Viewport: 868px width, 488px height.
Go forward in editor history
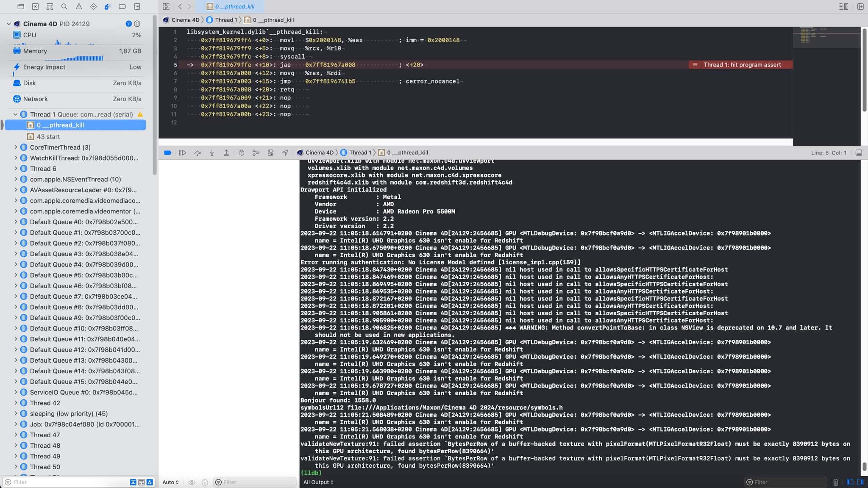tap(189, 6)
